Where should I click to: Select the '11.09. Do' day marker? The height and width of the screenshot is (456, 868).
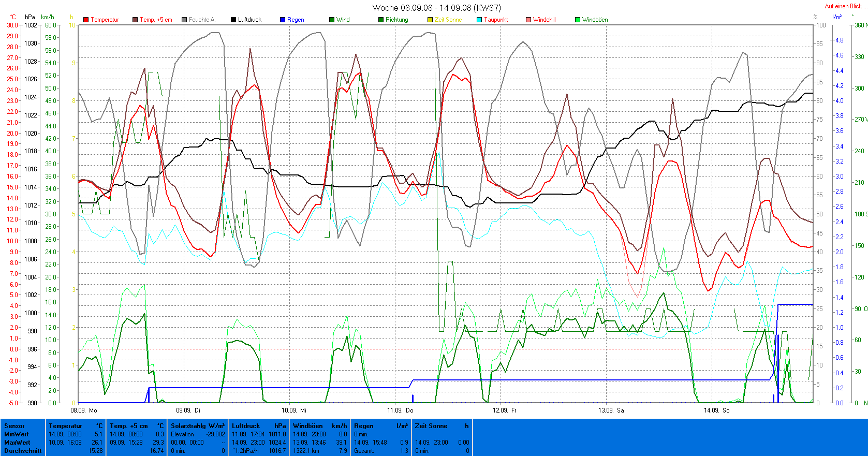[400, 410]
